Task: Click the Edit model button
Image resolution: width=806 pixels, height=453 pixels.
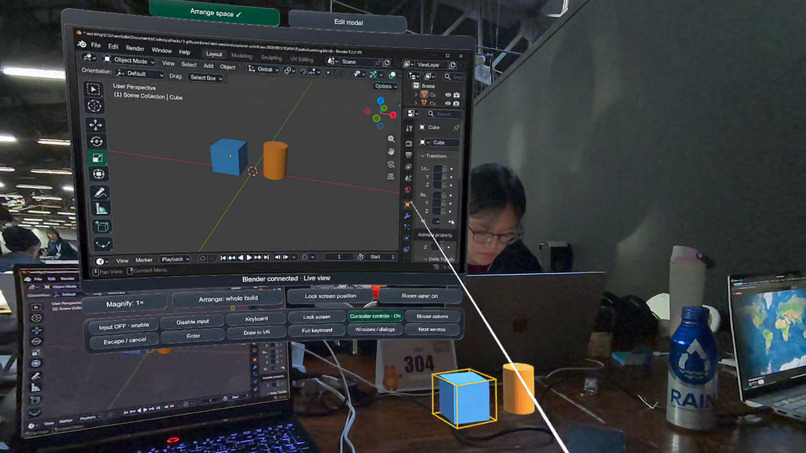Action: click(x=349, y=22)
